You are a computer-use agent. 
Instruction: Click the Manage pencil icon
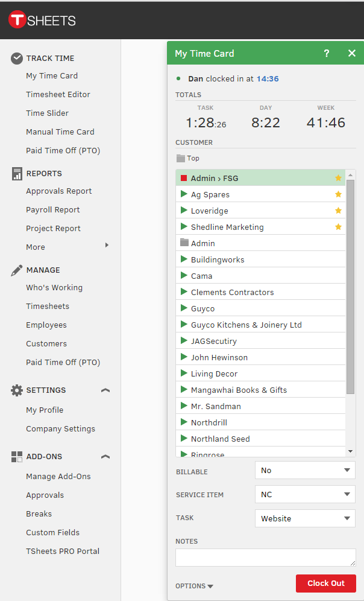[16, 270]
